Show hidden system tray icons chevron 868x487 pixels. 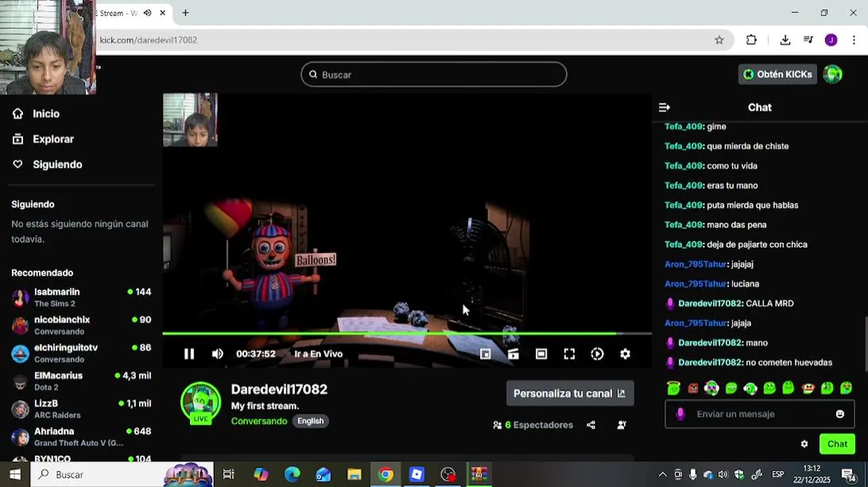pyautogui.click(x=662, y=475)
